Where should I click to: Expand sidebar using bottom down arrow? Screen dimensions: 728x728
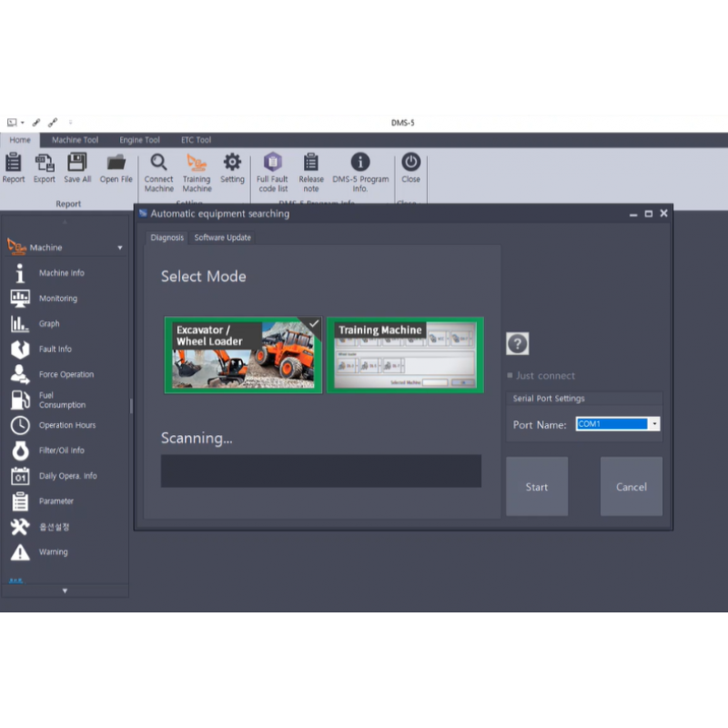pyautogui.click(x=65, y=591)
